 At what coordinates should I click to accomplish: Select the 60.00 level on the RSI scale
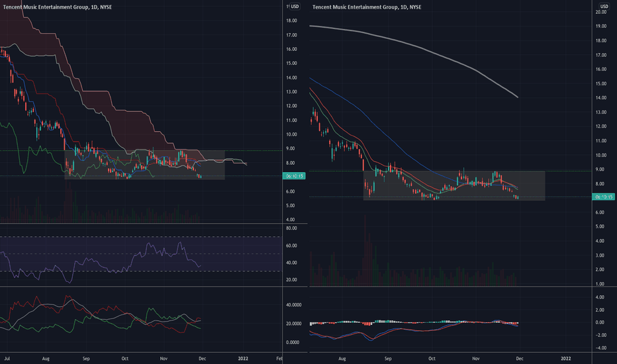(x=291, y=246)
